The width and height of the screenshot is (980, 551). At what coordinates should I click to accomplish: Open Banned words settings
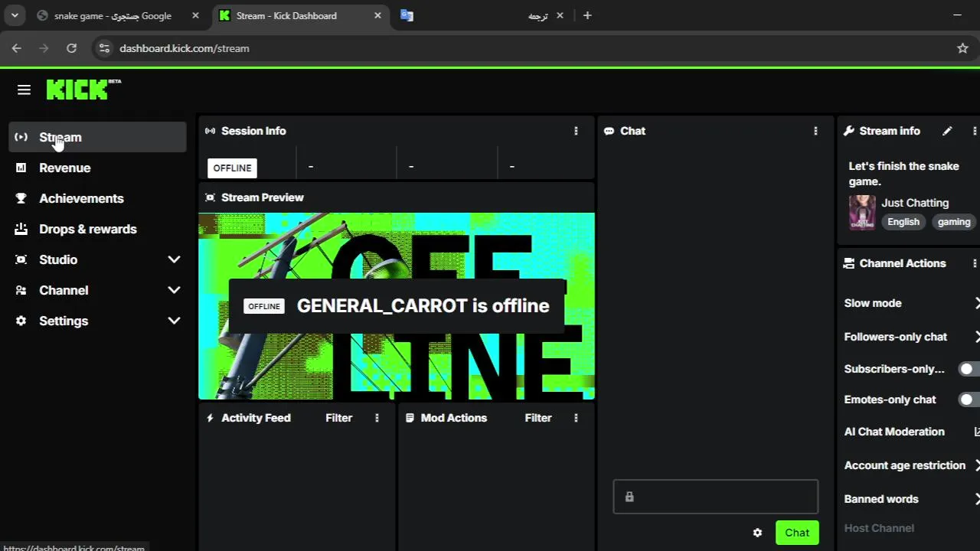(912, 499)
